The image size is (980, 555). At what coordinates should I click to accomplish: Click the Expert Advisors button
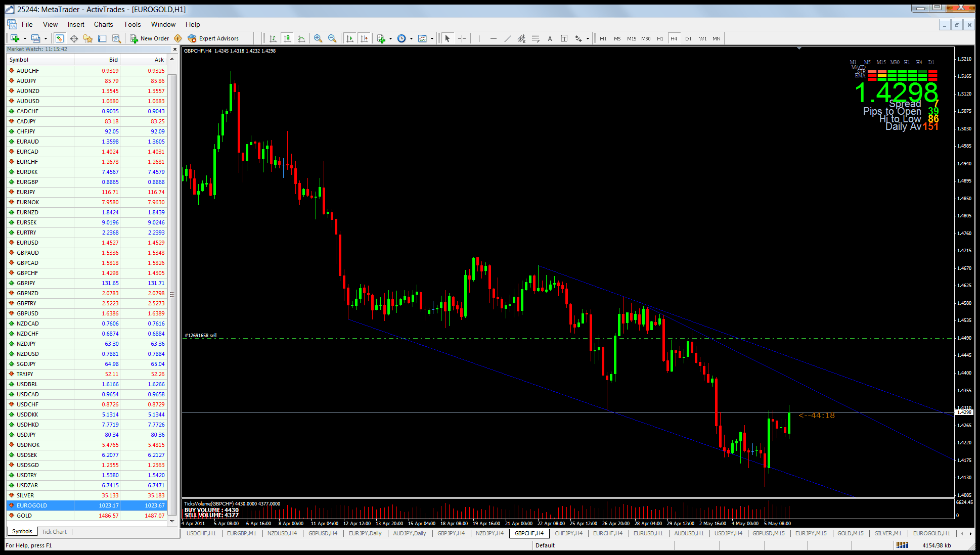click(213, 38)
